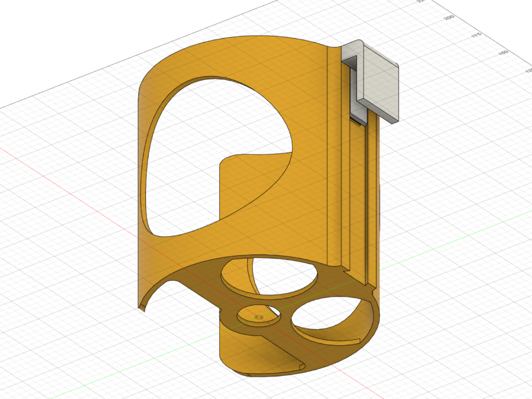
Task: Click the grid label 150
Action: (x=503, y=53)
